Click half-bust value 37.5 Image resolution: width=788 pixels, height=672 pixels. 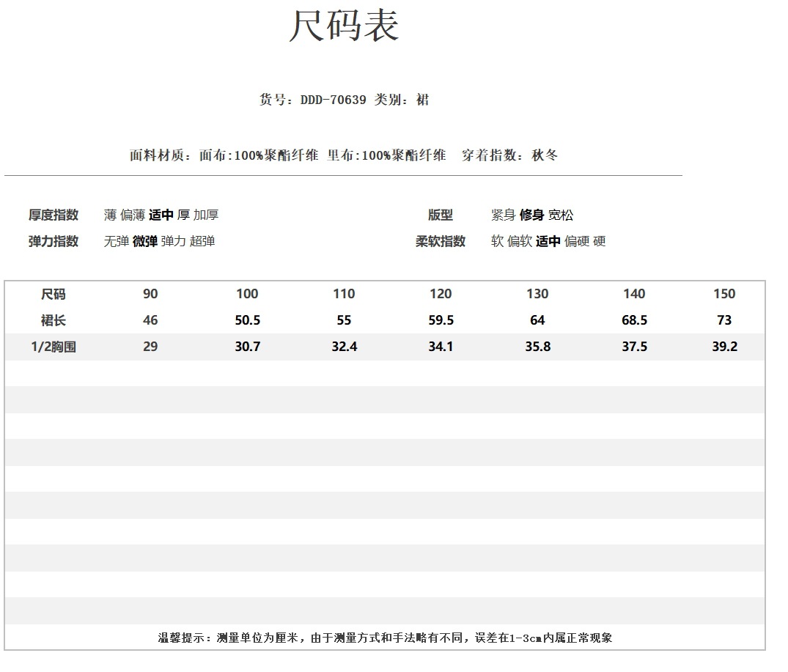coord(634,347)
